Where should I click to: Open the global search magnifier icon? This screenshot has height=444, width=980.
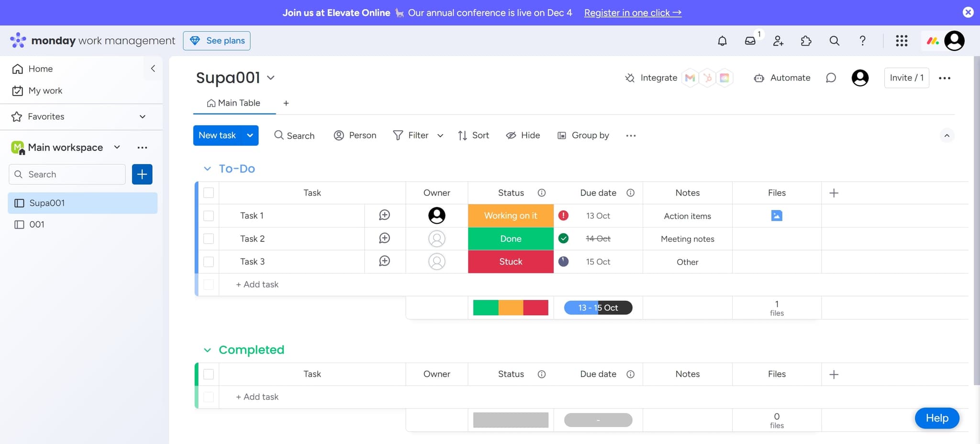(x=834, y=41)
